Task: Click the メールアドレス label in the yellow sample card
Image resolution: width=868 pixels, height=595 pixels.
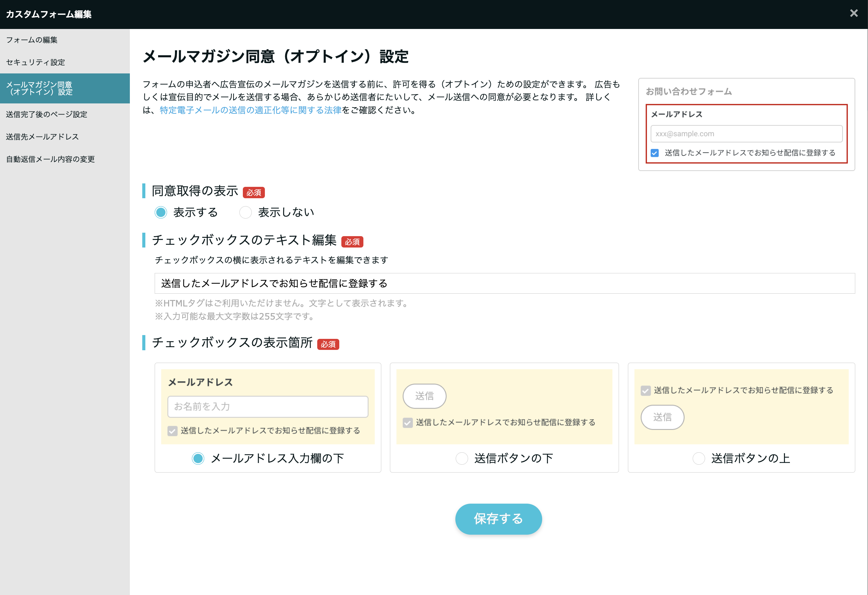Action: tap(200, 382)
